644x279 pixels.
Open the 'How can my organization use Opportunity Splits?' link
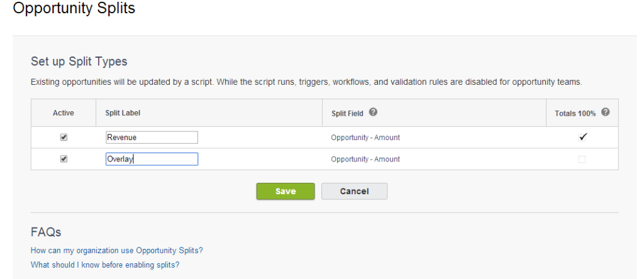click(x=116, y=250)
